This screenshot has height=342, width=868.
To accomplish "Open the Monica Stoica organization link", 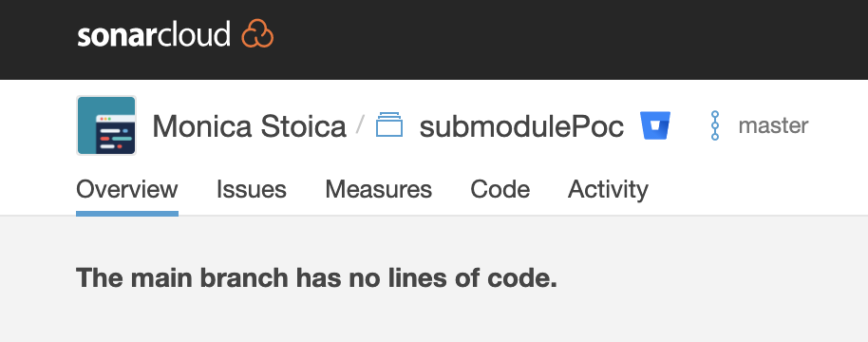I will pos(249,126).
